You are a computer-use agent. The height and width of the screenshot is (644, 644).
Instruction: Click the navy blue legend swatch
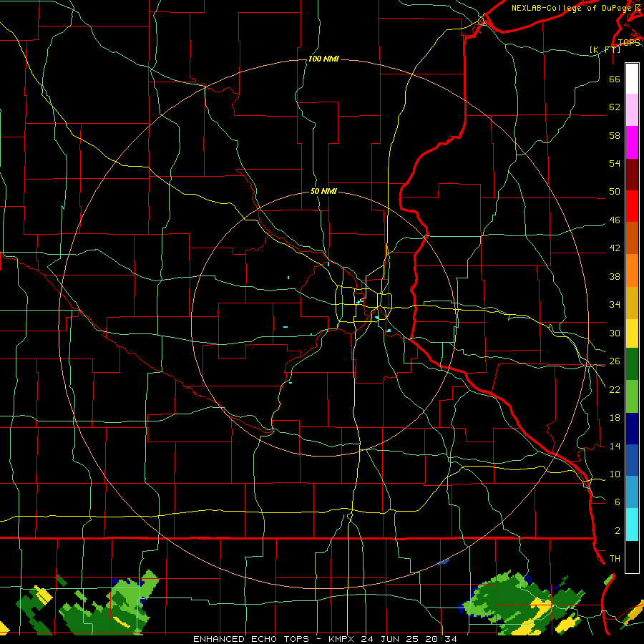(632, 429)
